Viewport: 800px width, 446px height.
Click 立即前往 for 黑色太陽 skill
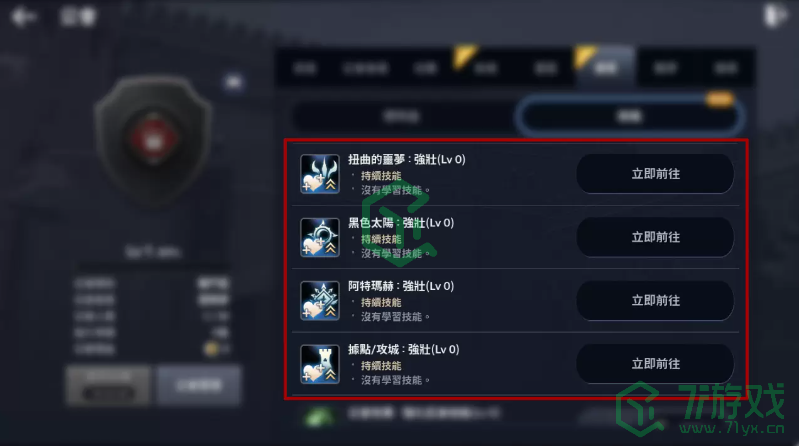click(x=655, y=237)
